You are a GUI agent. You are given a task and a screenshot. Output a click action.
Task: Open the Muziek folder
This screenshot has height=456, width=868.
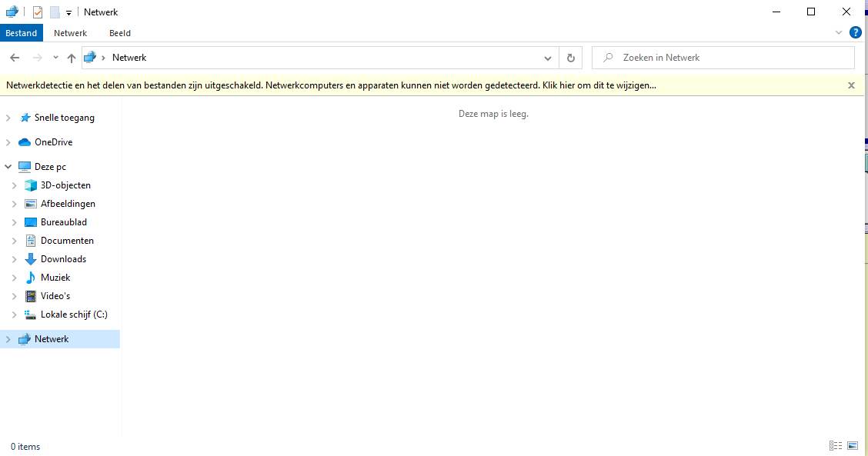point(55,278)
